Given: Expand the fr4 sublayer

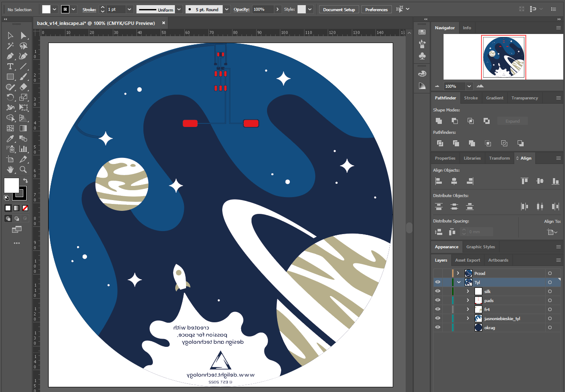Looking at the screenshot, I should (468, 309).
